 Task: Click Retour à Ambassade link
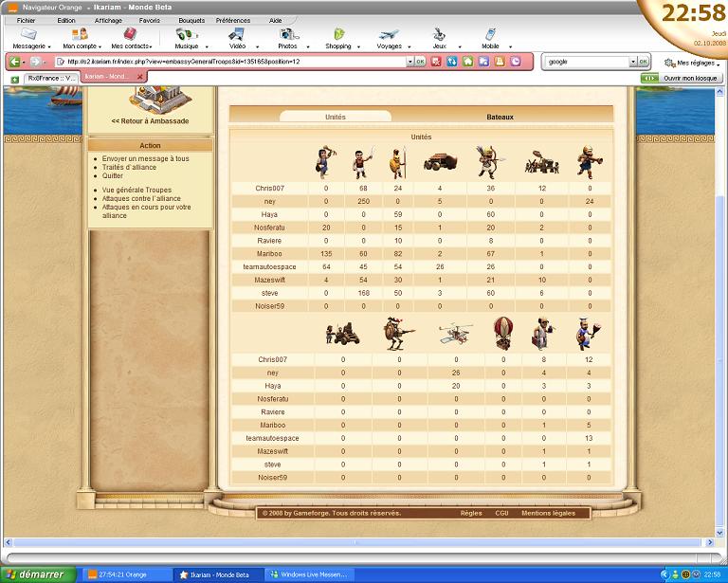coord(150,120)
